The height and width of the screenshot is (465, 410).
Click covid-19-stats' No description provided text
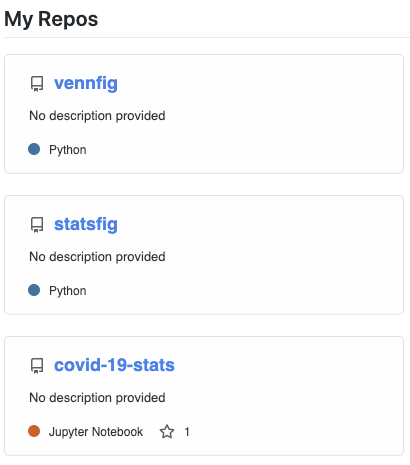point(97,398)
